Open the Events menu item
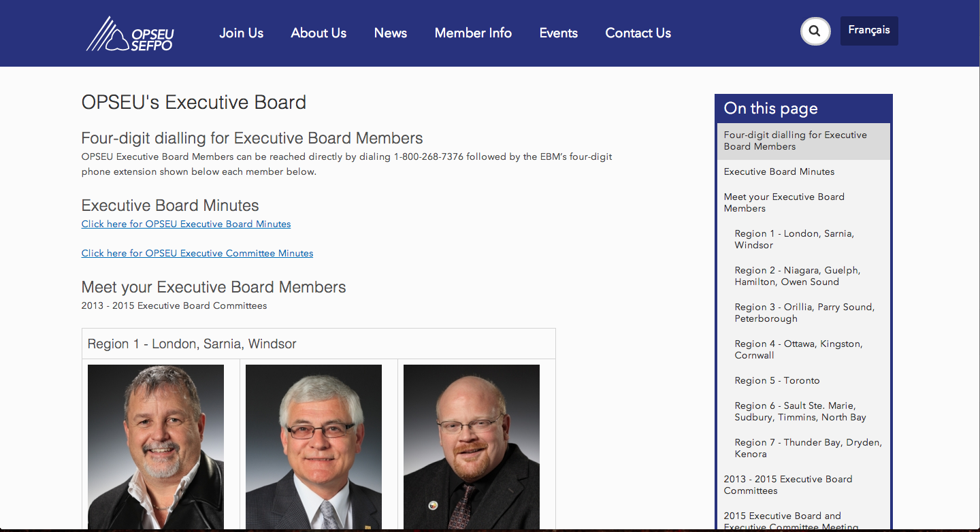This screenshot has height=532, width=980. click(558, 33)
